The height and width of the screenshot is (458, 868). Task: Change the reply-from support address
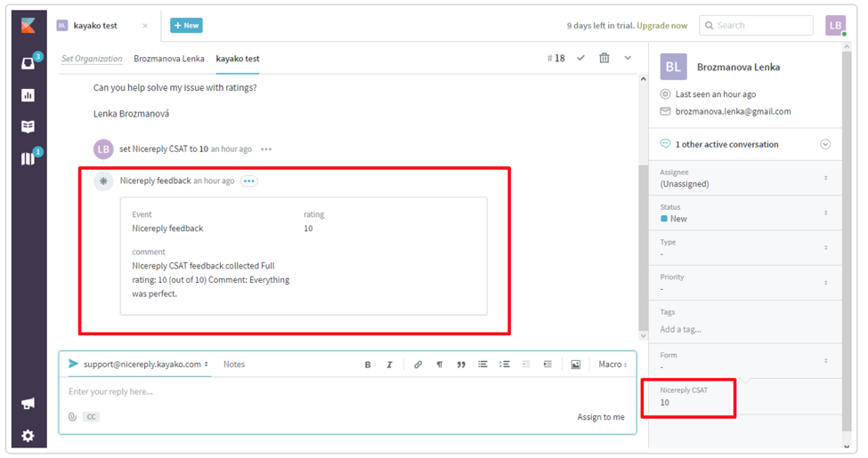(146, 364)
